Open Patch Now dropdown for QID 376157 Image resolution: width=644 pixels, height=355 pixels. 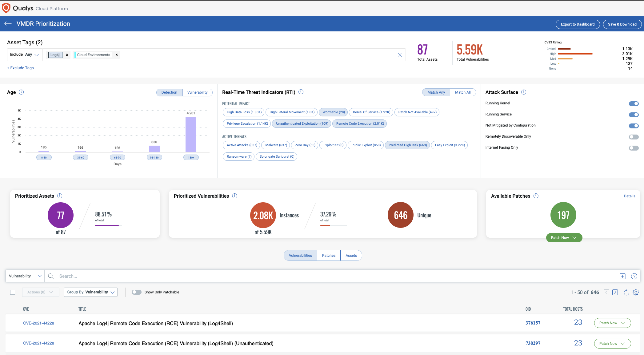click(612, 323)
